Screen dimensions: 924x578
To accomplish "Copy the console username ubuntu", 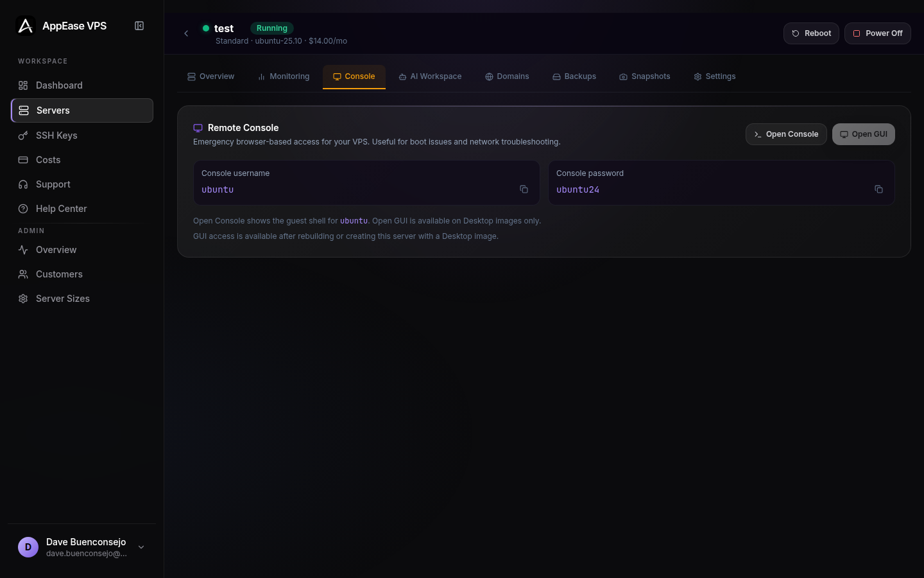I will pyautogui.click(x=524, y=189).
